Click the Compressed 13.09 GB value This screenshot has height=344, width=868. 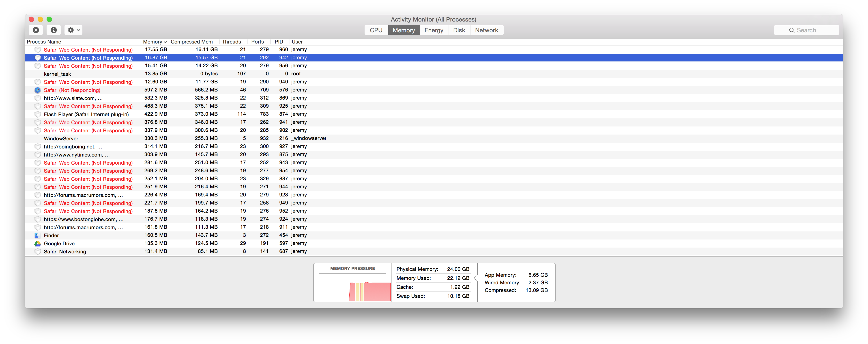click(536, 290)
